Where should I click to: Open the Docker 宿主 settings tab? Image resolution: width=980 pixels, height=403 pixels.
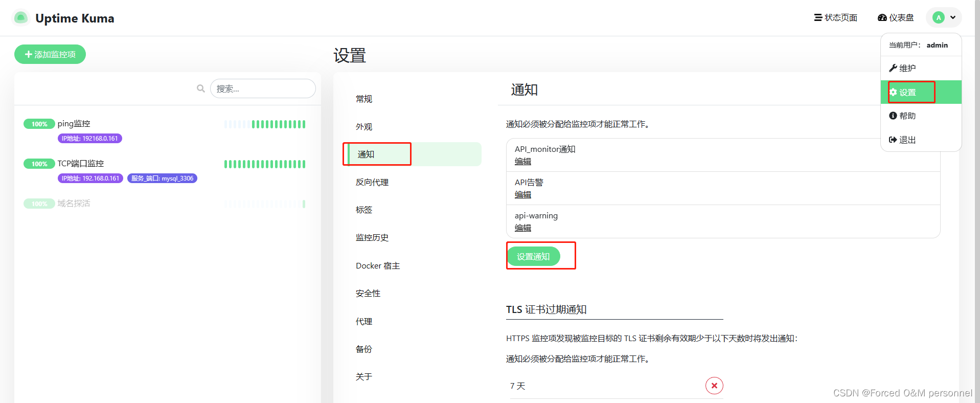click(414, 265)
